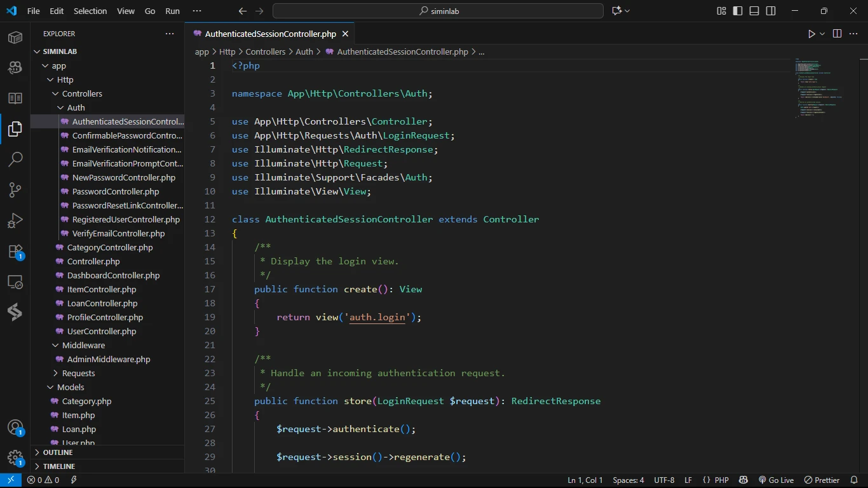
Task: Open LoanController.php in the explorer
Action: (102, 303)
